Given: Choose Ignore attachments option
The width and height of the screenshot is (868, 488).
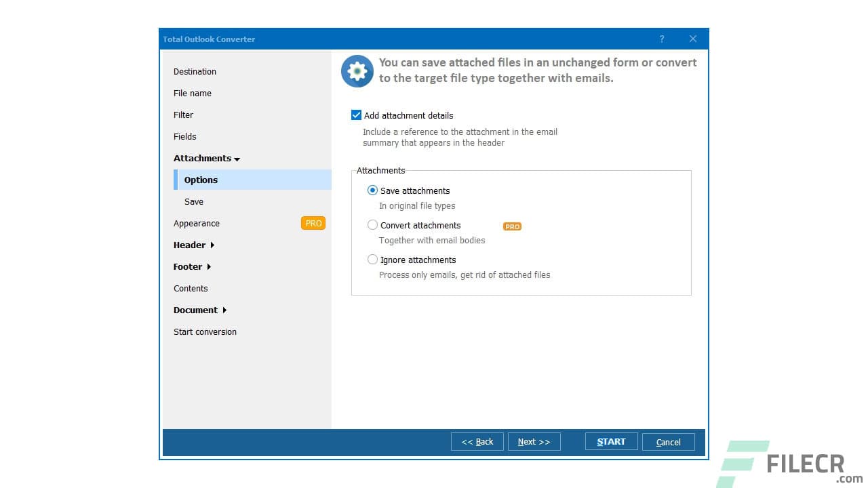Looking at the screenshot, I should [372, 259].
